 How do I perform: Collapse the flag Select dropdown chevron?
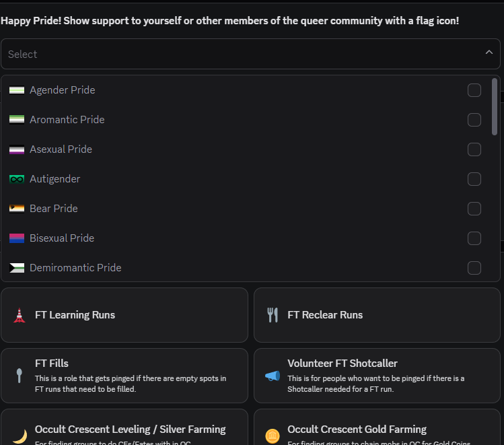tap(489, 53)
